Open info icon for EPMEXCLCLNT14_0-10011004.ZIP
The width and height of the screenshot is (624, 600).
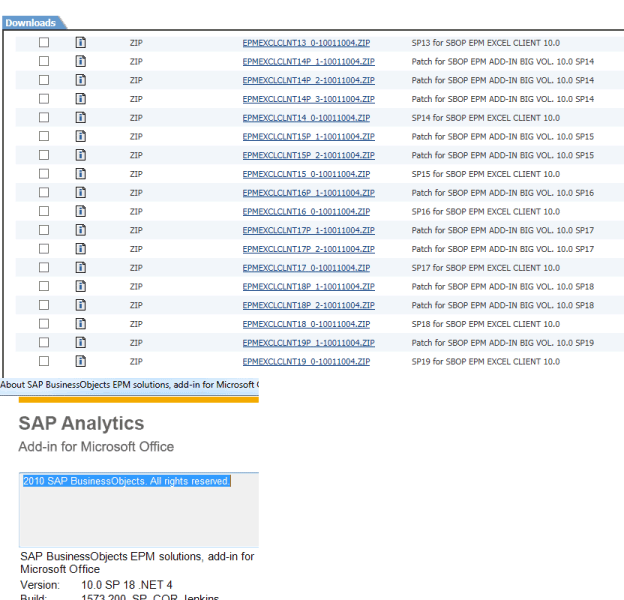81,117
